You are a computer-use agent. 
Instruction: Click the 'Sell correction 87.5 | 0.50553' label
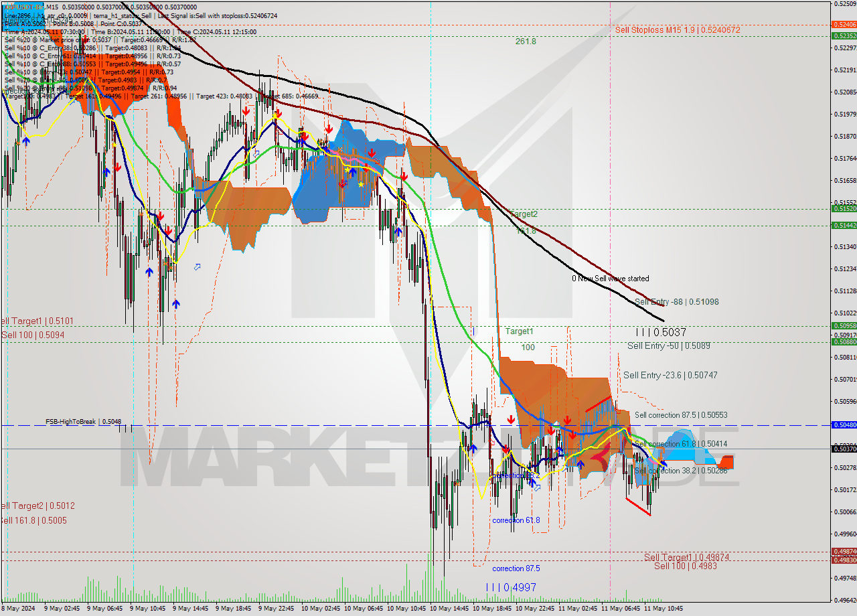[x=681, y=415]
